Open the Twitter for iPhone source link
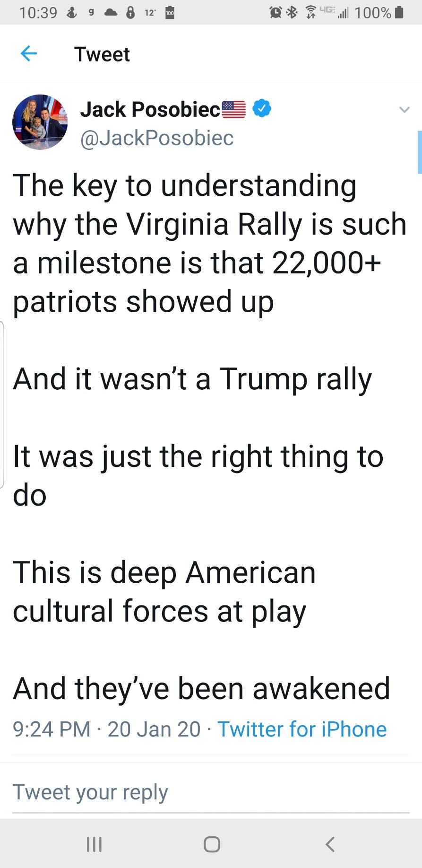Screen dimensions: 422x868 pos(302,729)
